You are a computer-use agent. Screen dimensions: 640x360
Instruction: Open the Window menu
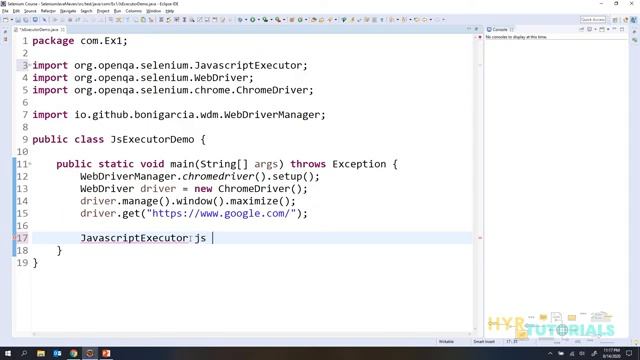(153, 11)
